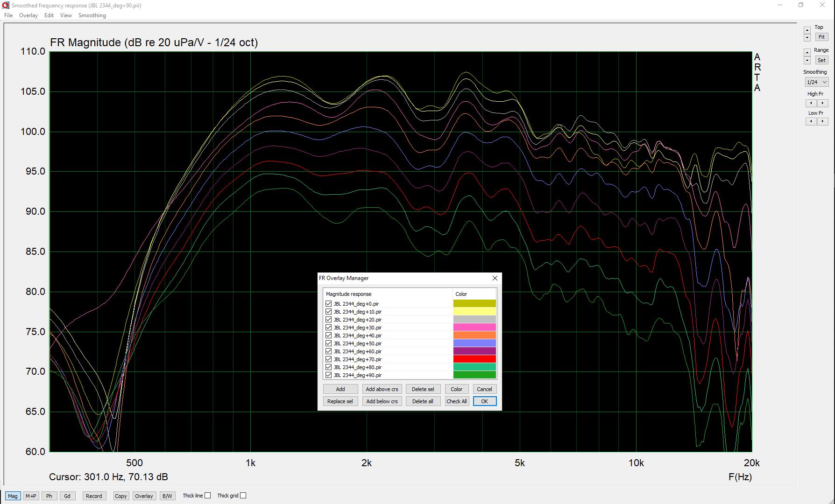
Task: Enable the Thick grid checkbox
Action: pyautogui.click(x=243, y=496)
